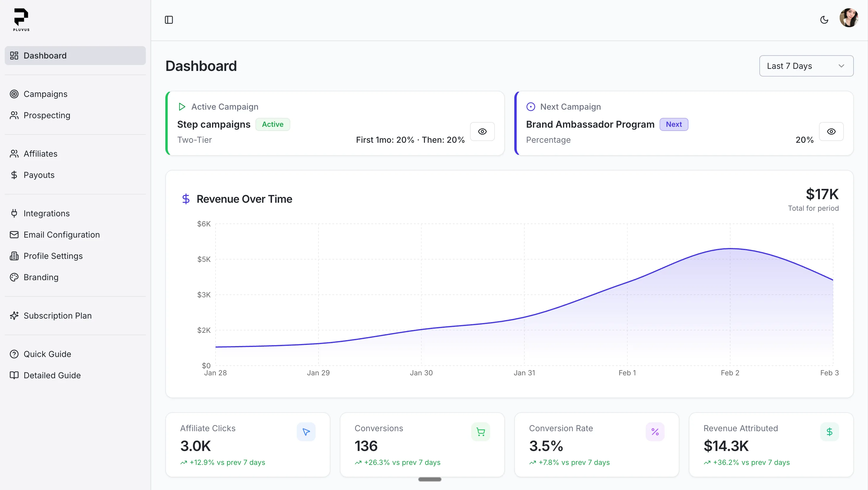Click the Branding palette icon
Viewport: 868px width, 490px height.
point(14,277)
